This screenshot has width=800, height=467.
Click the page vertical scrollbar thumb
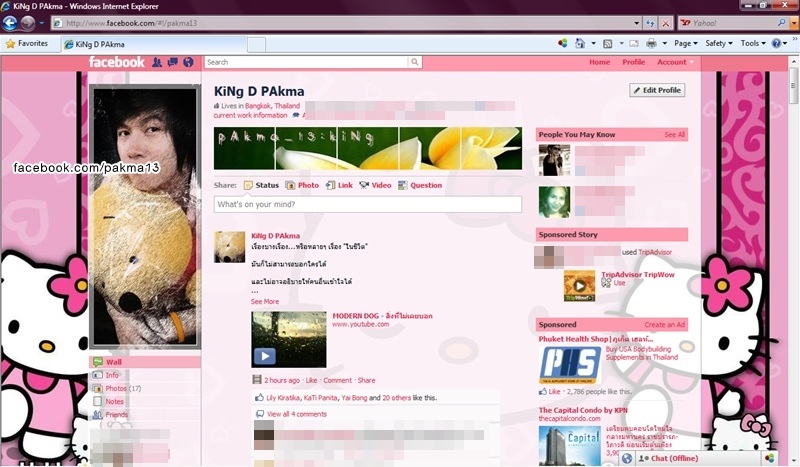(x=793, y=86)
